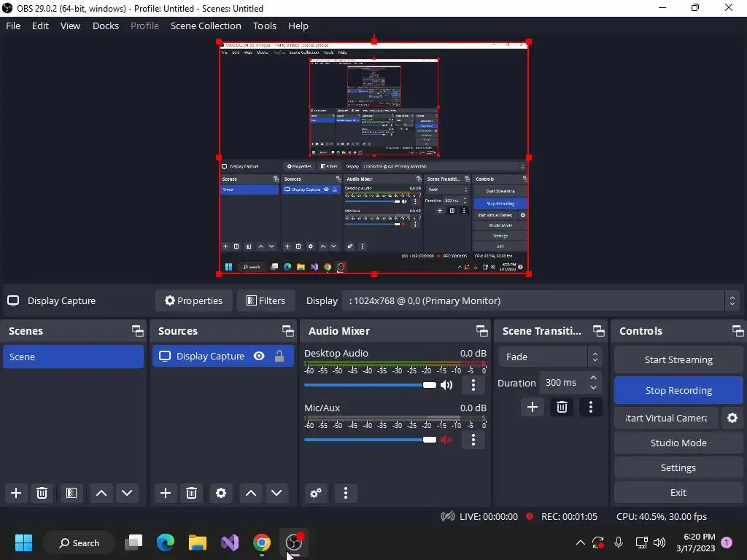
Task: Open the Tools menu
Action: pyautogui.click(x=264, y=26)
